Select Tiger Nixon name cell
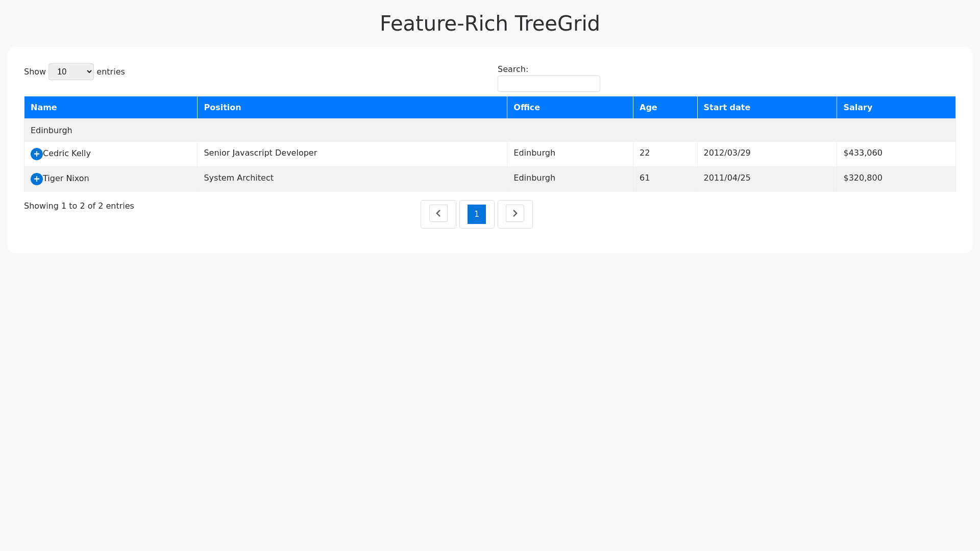The height and width of the screenshot is (551, 980). click(66, 179)
